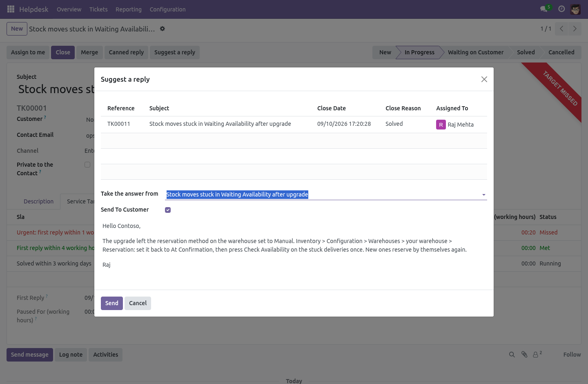Open the Reporting menu
This screenshot has height=384, width=588.
(129, 9)
